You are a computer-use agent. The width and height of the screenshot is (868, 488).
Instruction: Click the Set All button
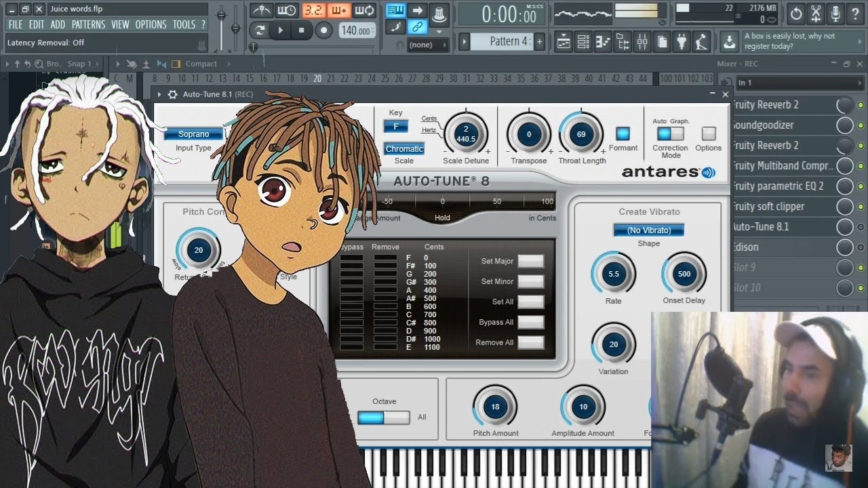531,302
